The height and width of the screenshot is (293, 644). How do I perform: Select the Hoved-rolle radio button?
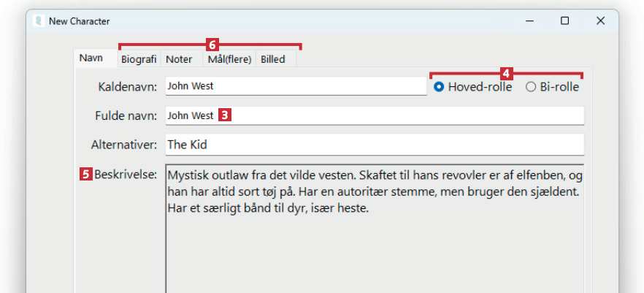point(439,87)
